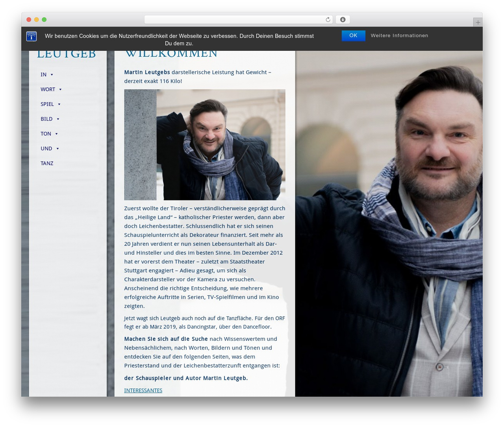Image resolution: width=504 pixels, height=427 pixels.
Task: Expand the UND submenu arrow
Action: click(57, 149)
